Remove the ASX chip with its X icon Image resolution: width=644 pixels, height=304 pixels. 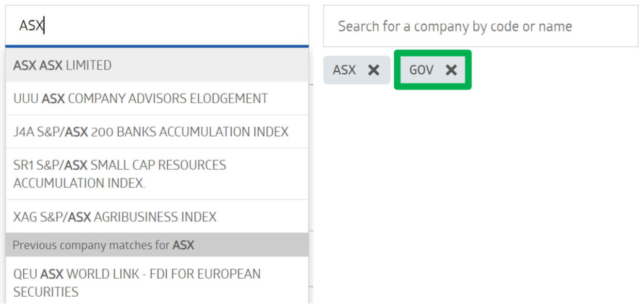374,70
